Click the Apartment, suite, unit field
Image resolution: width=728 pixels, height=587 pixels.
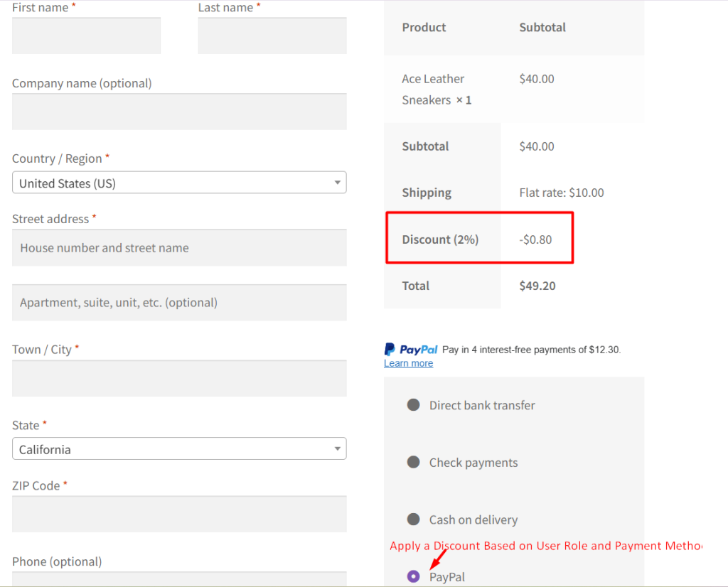(x=179, y=303)
